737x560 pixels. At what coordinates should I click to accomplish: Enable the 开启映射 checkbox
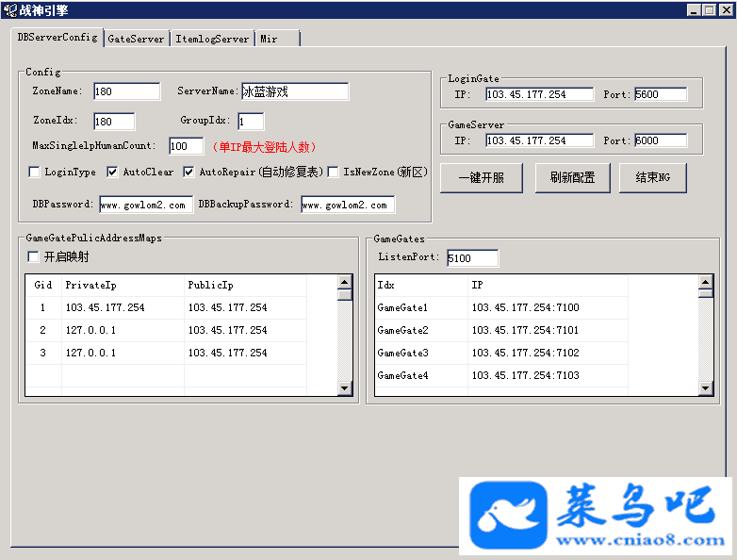(34, 257)
